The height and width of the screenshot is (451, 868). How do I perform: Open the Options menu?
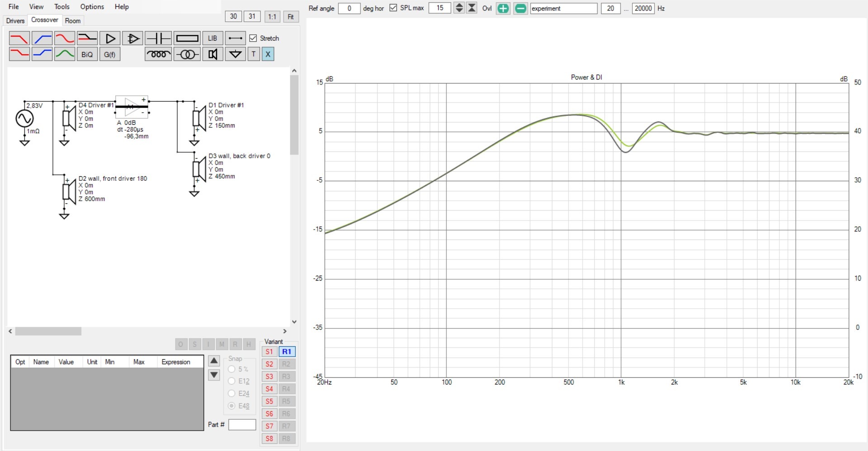click(x=92, y=7)
